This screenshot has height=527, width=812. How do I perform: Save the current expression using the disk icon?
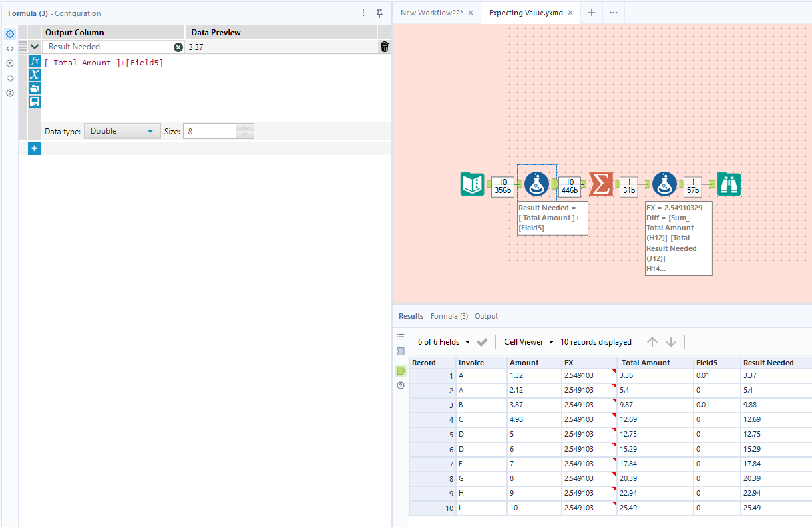point(34,101)
